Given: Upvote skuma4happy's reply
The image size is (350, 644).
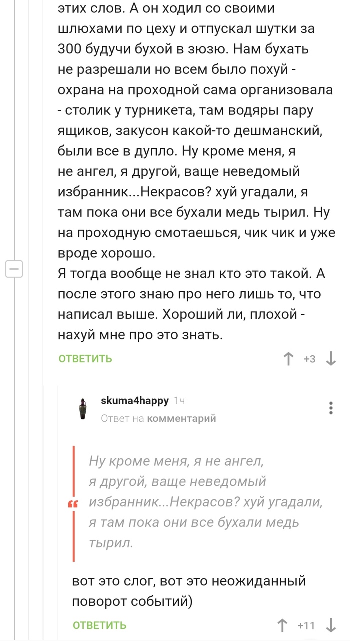Looking at the screenshot, I should (283, 625).
